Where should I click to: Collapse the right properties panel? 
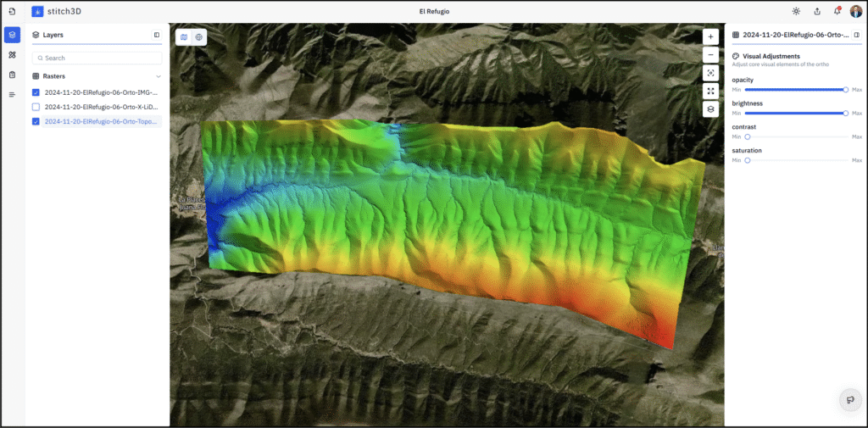tap(856, 35)
